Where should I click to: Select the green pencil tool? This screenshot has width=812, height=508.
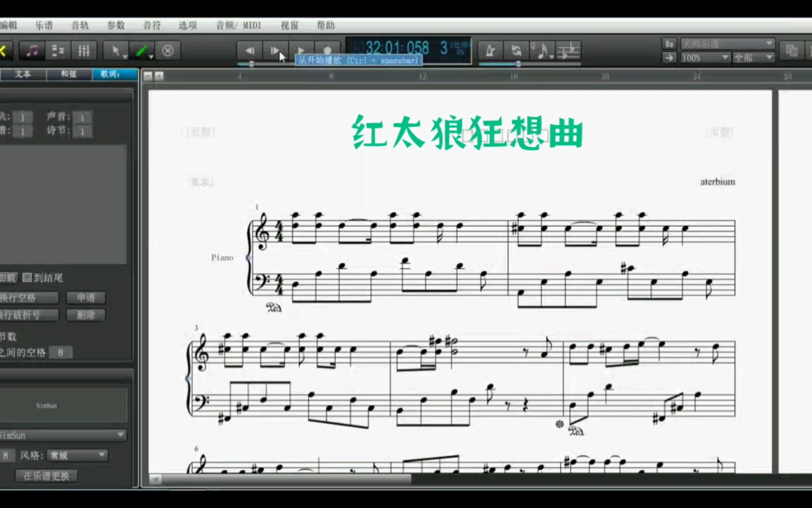142,50
